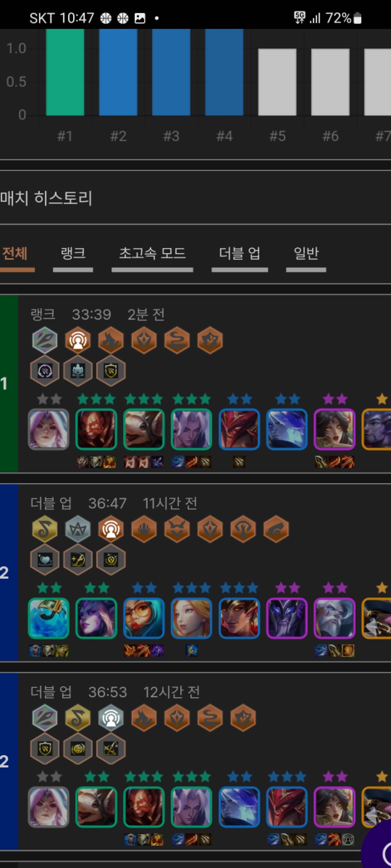Tap the first augment icon in the ranked match
Viewport: 391px width, 868px height.
(x=45, y=370)
